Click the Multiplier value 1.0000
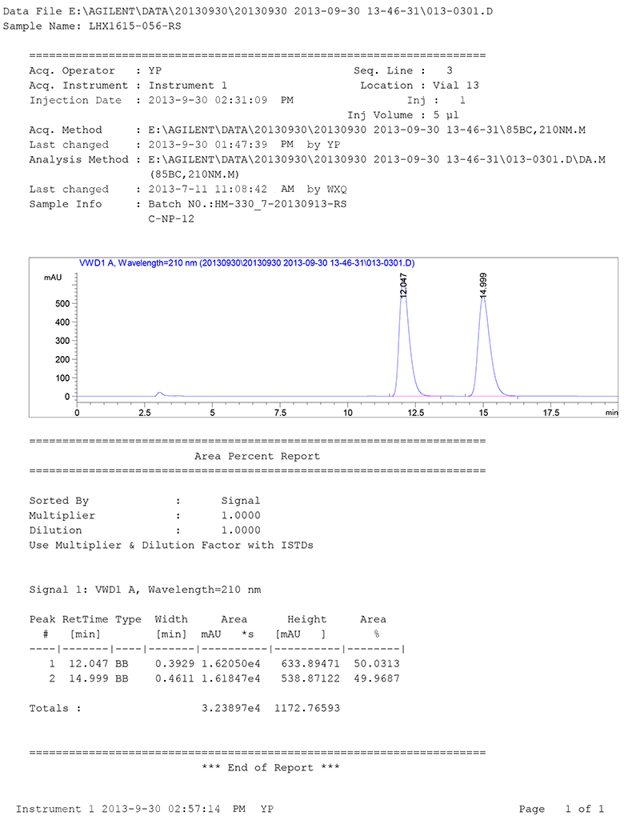The height and width of the screenshot is (840, 624). pyautogui.click(x=241, y=515)
